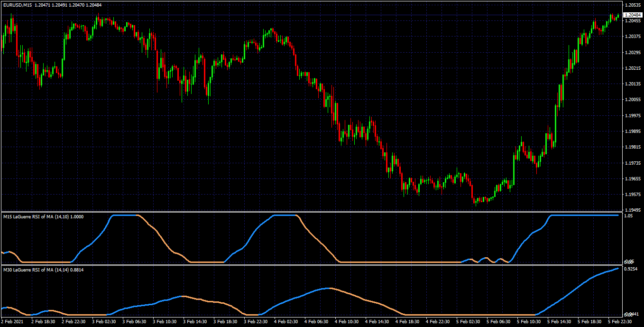Viewport: 644px width, 327px height.
Task: Click the 1.19815 price level on scale
Action: coord(633,147)
